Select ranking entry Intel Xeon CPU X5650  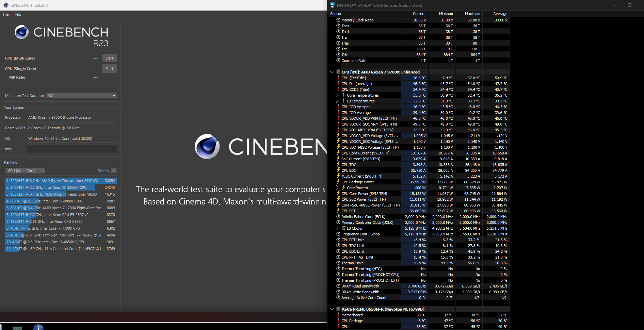[61, 221]
